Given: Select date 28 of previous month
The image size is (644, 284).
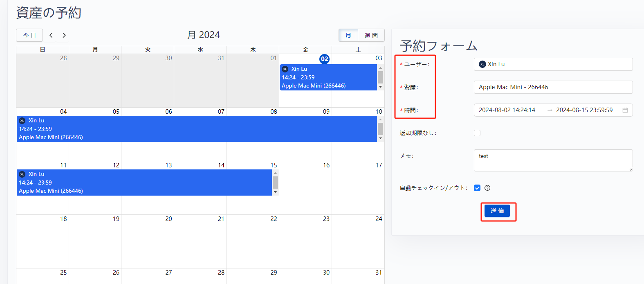Looking at the screenshot, I should [63, 58].
